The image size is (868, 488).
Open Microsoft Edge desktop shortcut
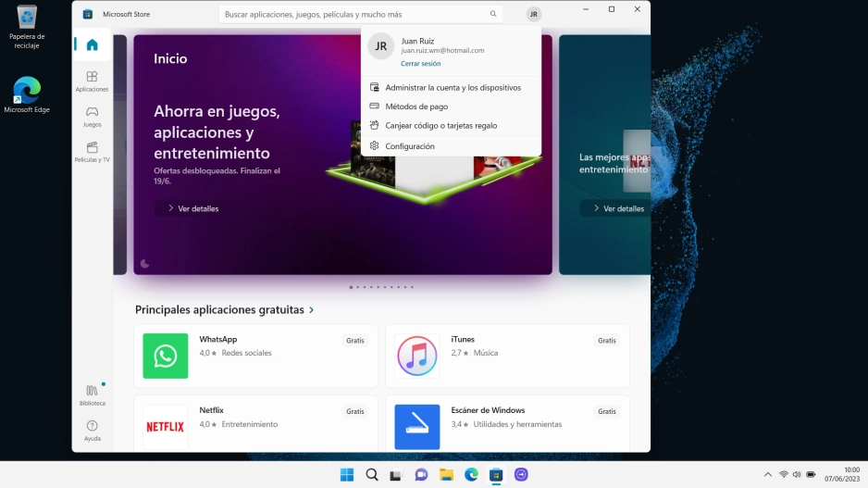27,94
